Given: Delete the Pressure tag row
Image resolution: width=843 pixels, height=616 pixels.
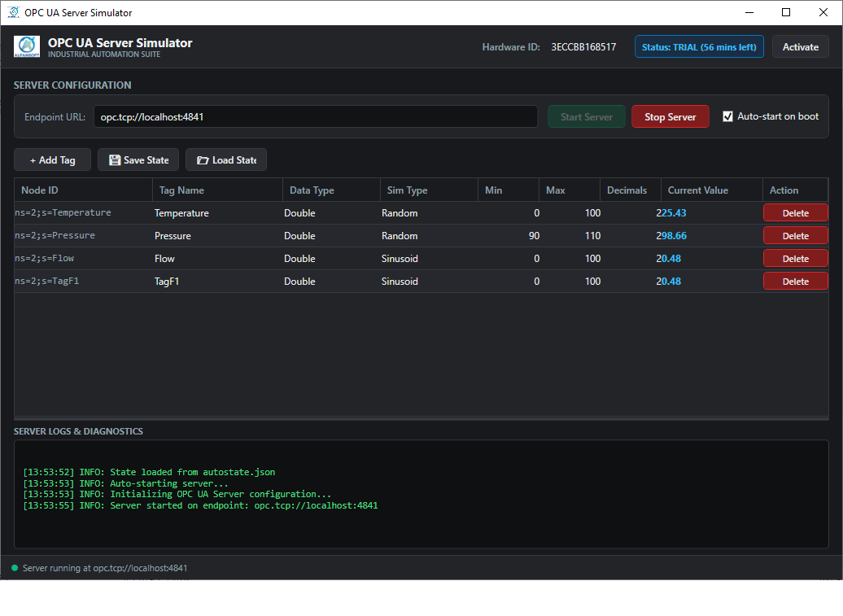Looking at the screenshot, I should (795, 235).
